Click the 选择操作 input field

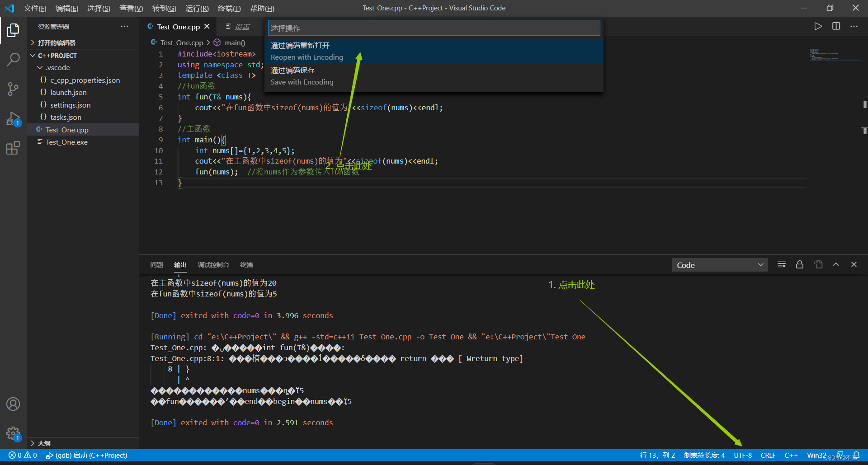(x=433, y=28)
